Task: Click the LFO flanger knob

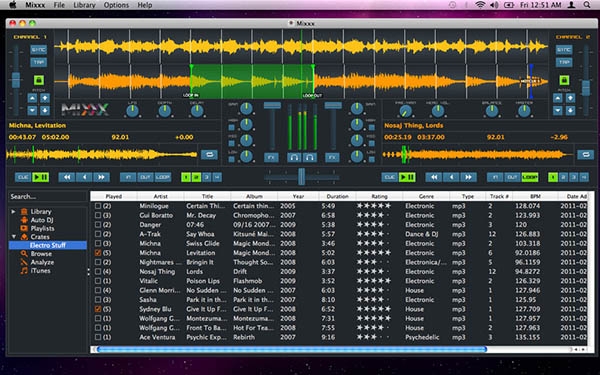Action: tap(132, 111)
